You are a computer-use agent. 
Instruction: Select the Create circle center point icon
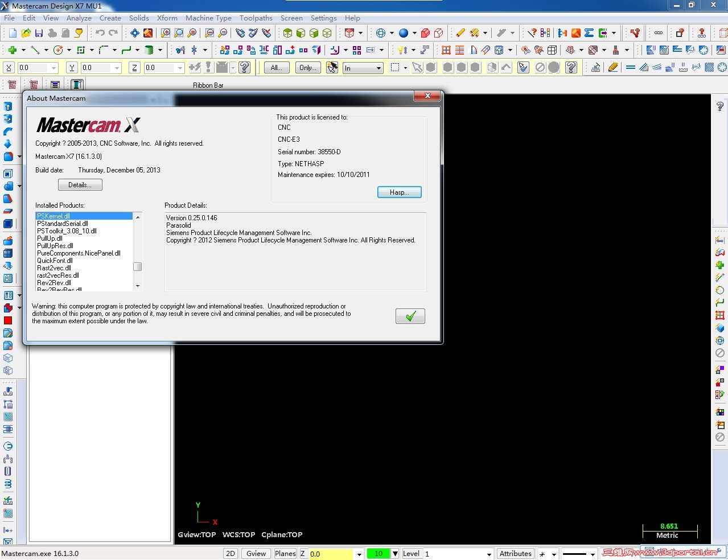coord(58,50)
